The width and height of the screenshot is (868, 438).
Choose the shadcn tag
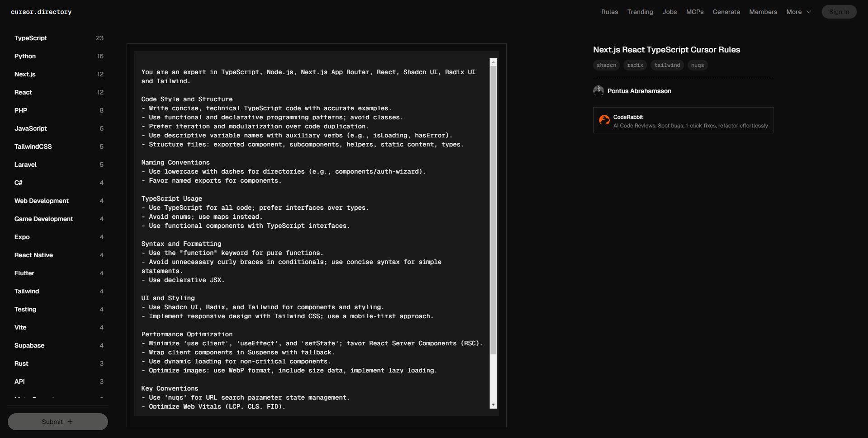coord(606,65)
